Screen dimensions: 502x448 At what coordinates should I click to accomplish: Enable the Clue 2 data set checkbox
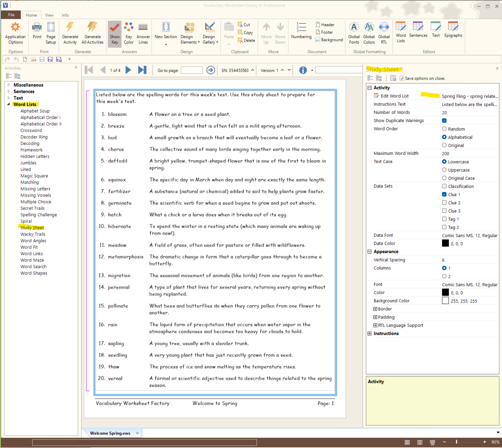point(444,202)
